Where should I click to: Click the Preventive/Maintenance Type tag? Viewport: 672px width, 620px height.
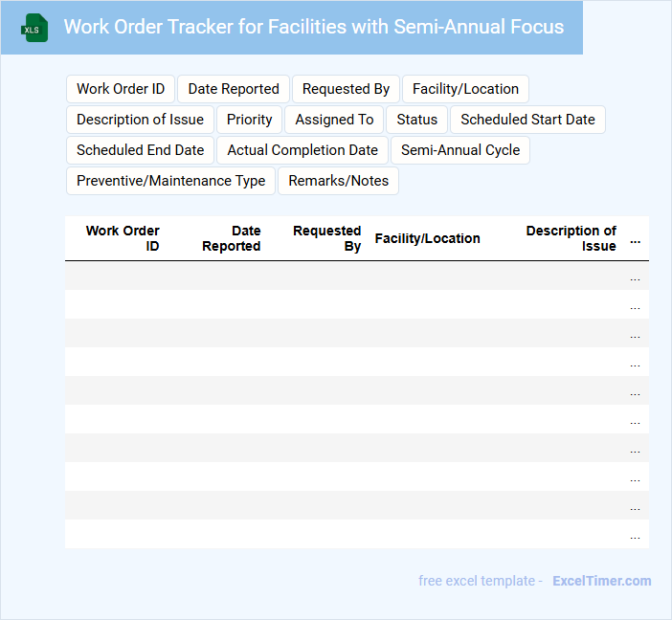170,181
